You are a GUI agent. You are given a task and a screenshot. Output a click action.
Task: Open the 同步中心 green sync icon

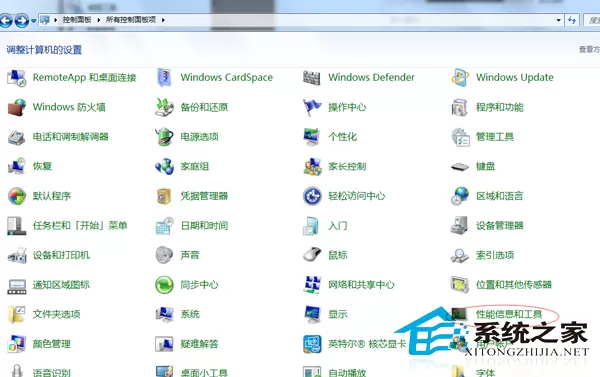[165, 285]
